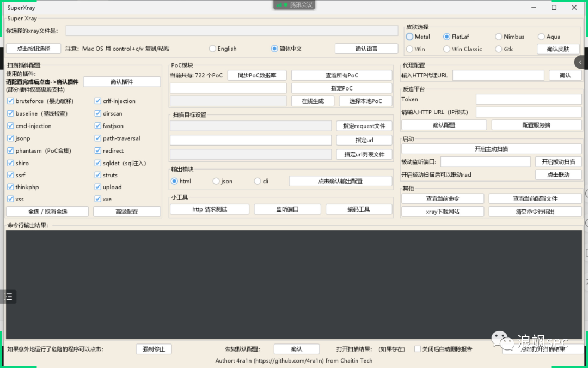Click 指定PoC button

(341, 88)
